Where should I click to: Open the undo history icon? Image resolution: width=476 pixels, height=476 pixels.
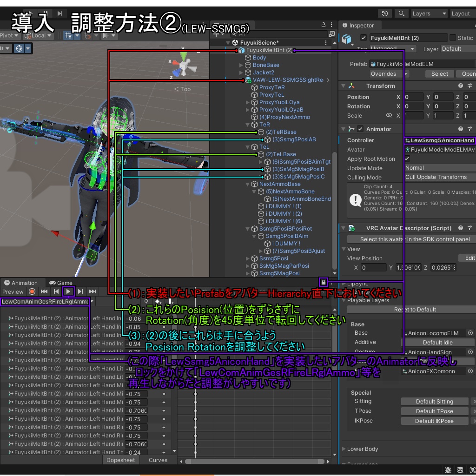(x=384, y=13)
